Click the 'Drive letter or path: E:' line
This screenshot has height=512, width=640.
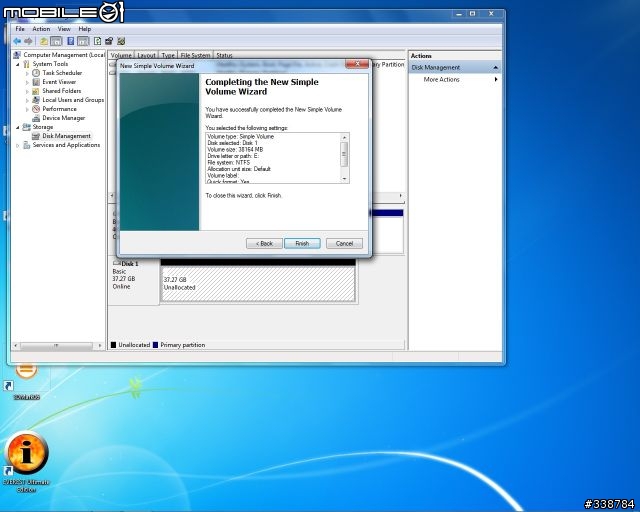(x=233, y=156)
